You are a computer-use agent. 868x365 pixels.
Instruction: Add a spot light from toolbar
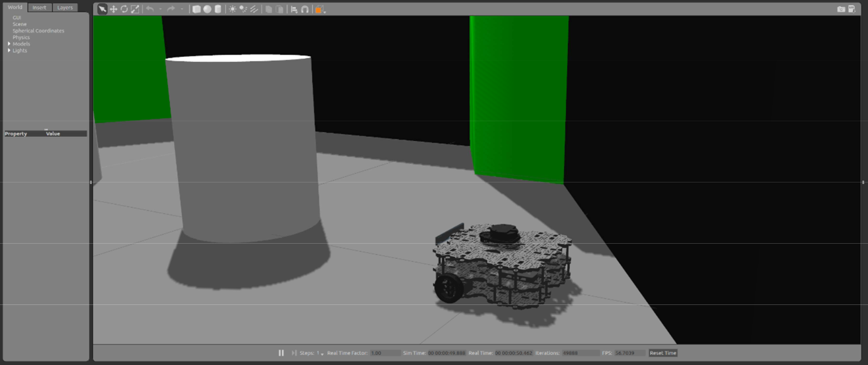point(243,9)
